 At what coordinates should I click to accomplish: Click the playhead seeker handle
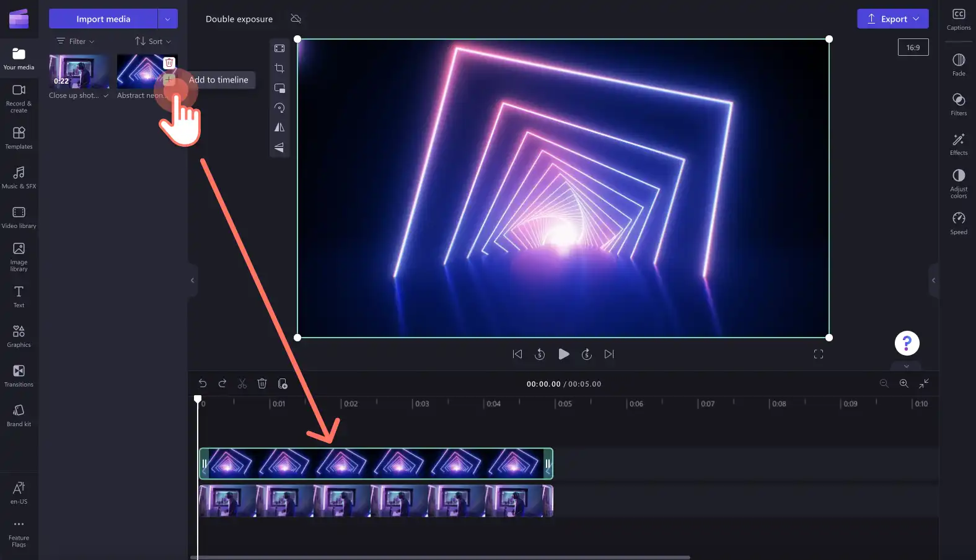pyautogui.click(x=198, y=399)
